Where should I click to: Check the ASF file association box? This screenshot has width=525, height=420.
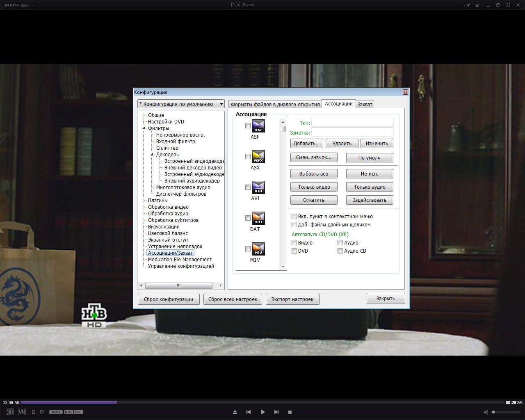248,126
